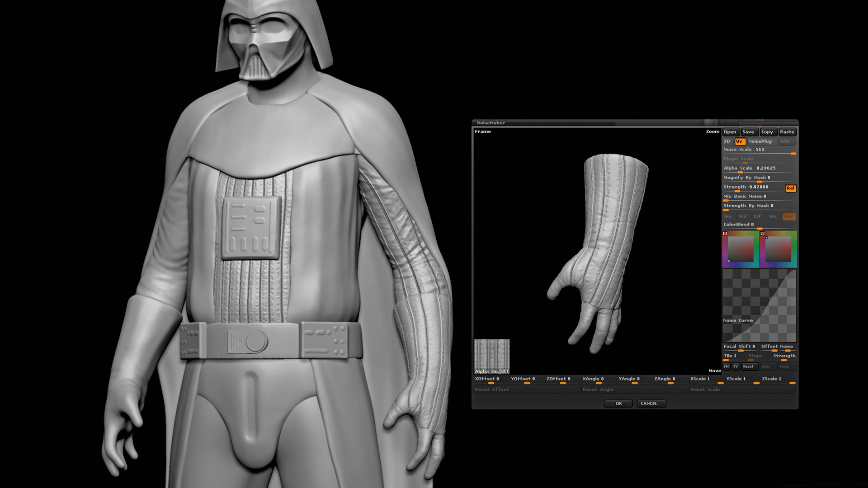868x488 pixels.
Task: Flip the curve horizontally with fH
Action: click(726, 366)
